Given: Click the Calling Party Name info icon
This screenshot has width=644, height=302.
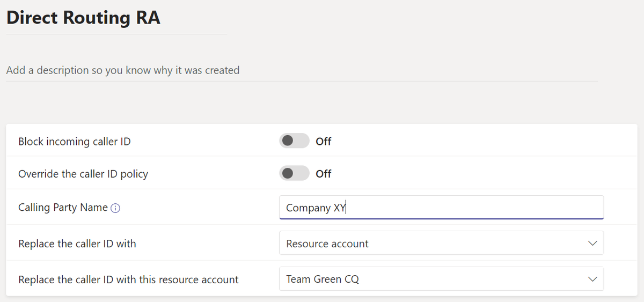Looking at the screenshot, I should pyautogui.click(x=115, y=208).
